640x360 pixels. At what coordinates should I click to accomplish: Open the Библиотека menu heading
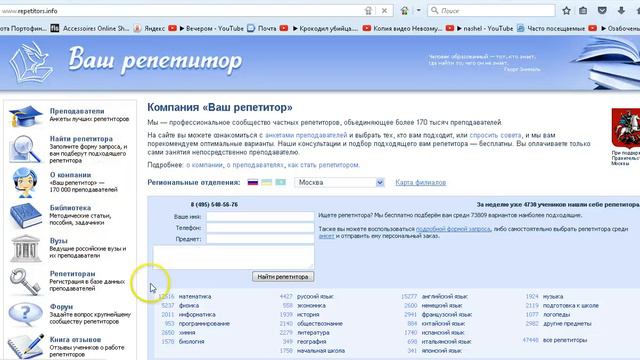tap(70, 208)
